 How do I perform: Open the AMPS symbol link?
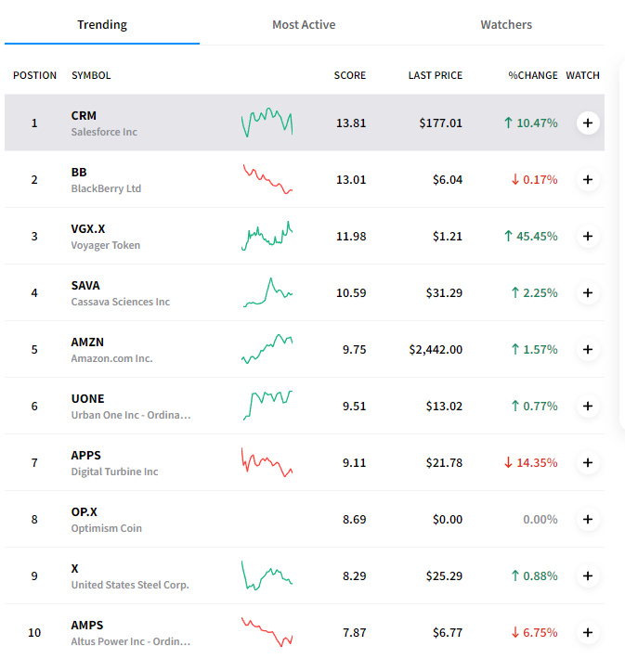[x=87, y=625]
